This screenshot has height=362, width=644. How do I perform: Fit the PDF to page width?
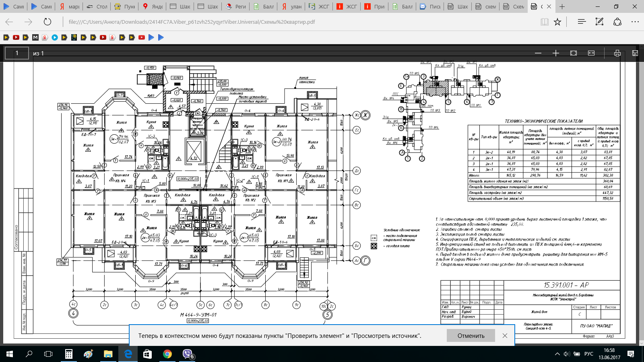[x=591, y=53]
